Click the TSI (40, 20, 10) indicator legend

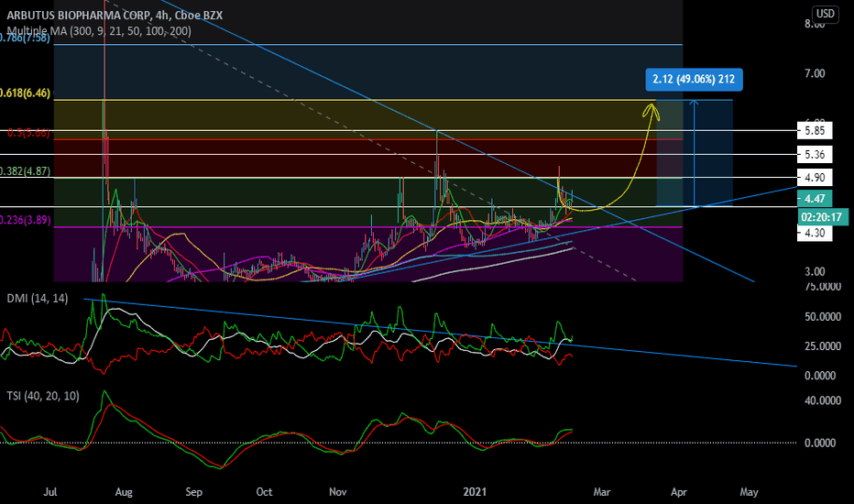click(x=43, y=396)
